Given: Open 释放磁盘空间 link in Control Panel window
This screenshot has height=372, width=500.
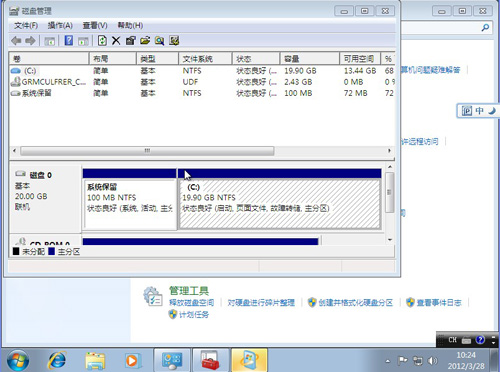Looking at the screenshot, I should (x=191, y=303).
